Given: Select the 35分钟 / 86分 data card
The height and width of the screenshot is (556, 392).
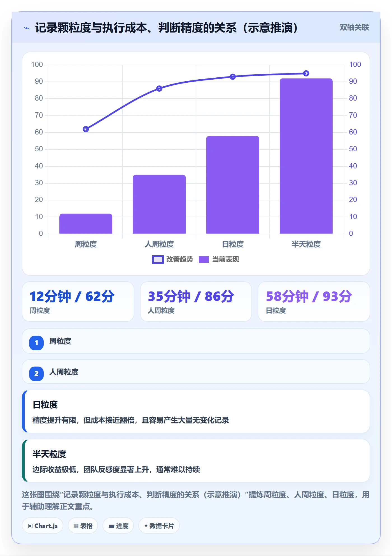Looking at the screenshot, I should coord(196,302).
